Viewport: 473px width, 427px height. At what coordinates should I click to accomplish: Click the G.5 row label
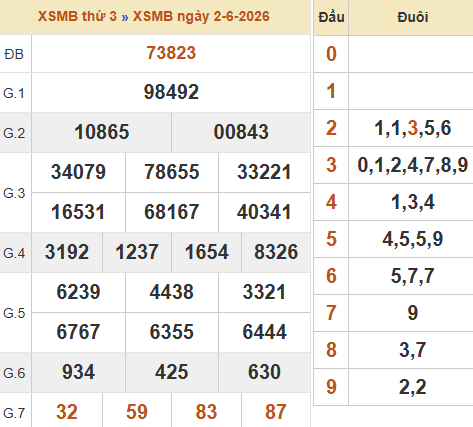[14, 313]
